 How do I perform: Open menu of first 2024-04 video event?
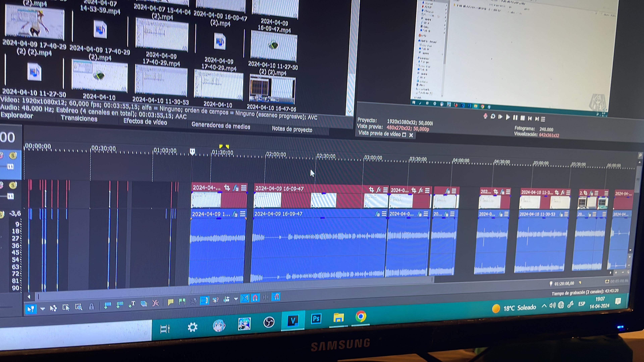pos(244,188)
